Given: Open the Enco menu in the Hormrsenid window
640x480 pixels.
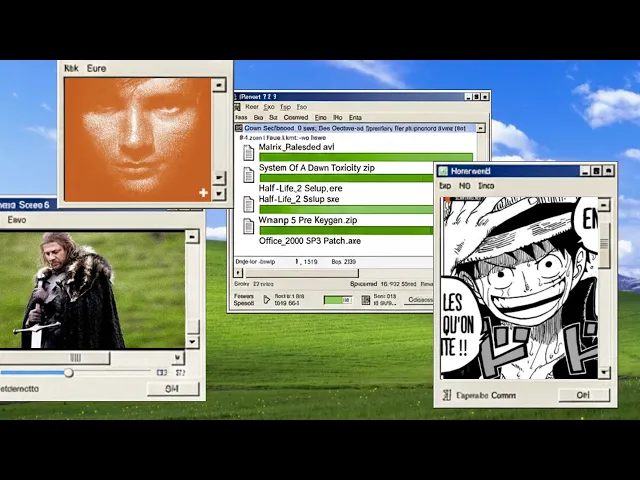Looking at the screenshot, I should 486,186.
